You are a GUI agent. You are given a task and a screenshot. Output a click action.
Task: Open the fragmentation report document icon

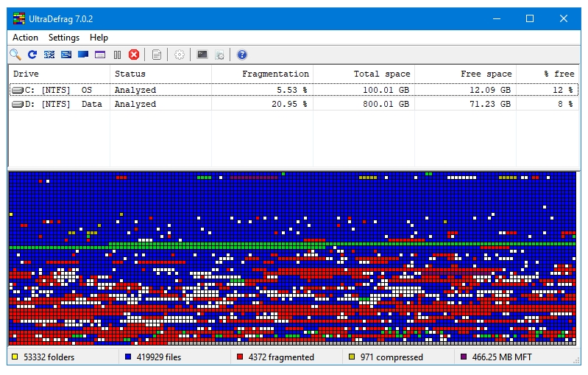click(157, 55)
